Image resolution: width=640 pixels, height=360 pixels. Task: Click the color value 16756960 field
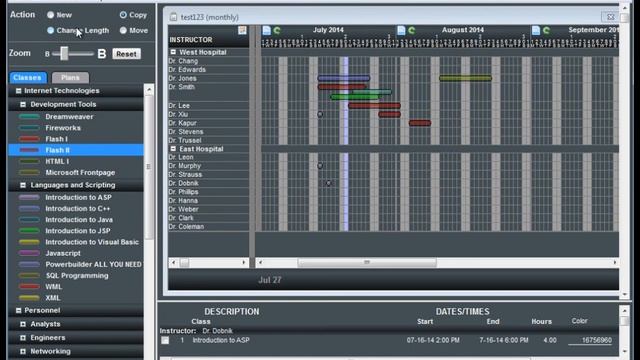tap(590, 340)
